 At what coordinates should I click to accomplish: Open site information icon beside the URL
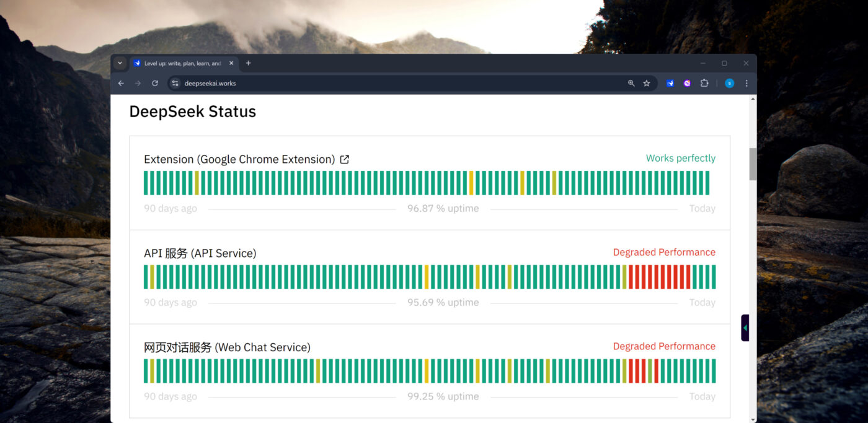175,83
